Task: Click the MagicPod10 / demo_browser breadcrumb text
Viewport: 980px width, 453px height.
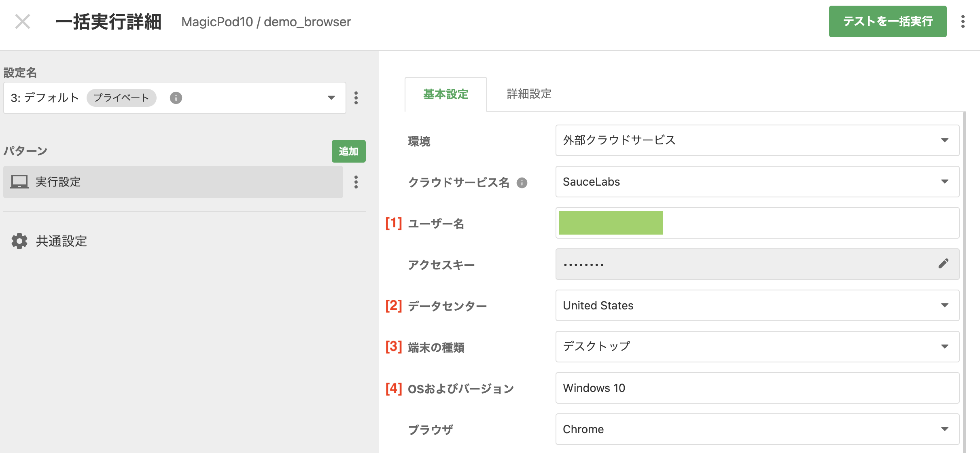Action: click(x=266, y=22)
